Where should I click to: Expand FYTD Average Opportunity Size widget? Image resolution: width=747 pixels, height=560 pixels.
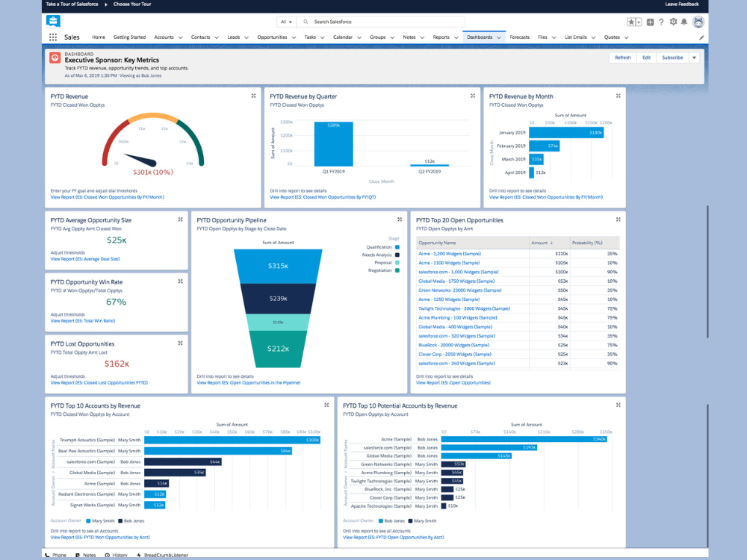click(x=181, y=220)
